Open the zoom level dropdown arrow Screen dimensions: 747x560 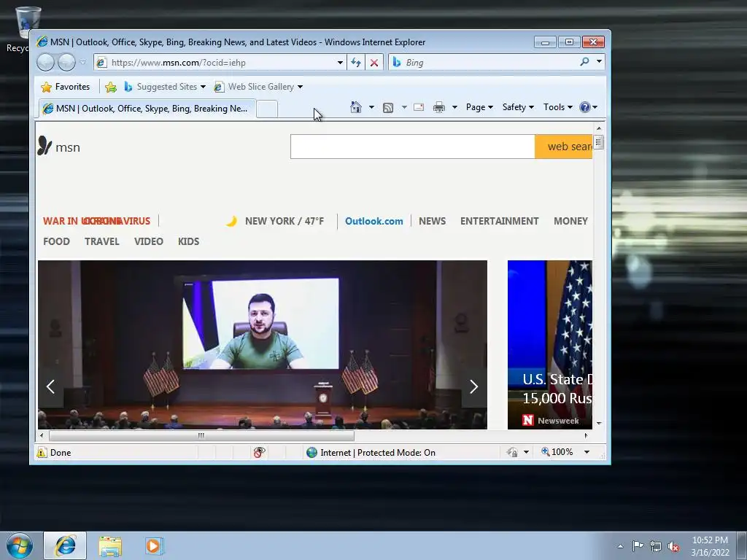tap(587, 452)
